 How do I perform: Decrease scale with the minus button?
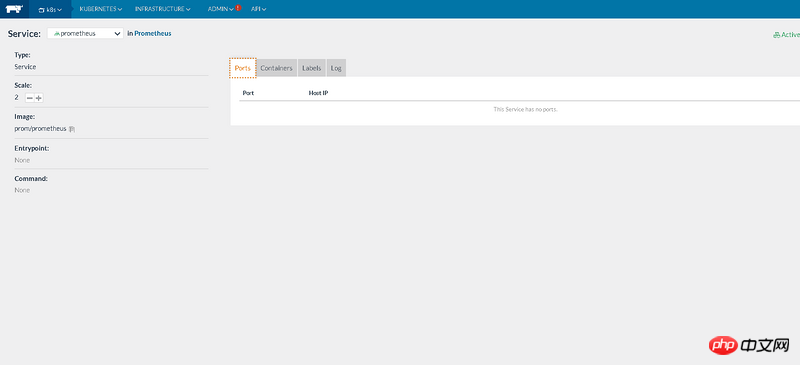point(30,98)
